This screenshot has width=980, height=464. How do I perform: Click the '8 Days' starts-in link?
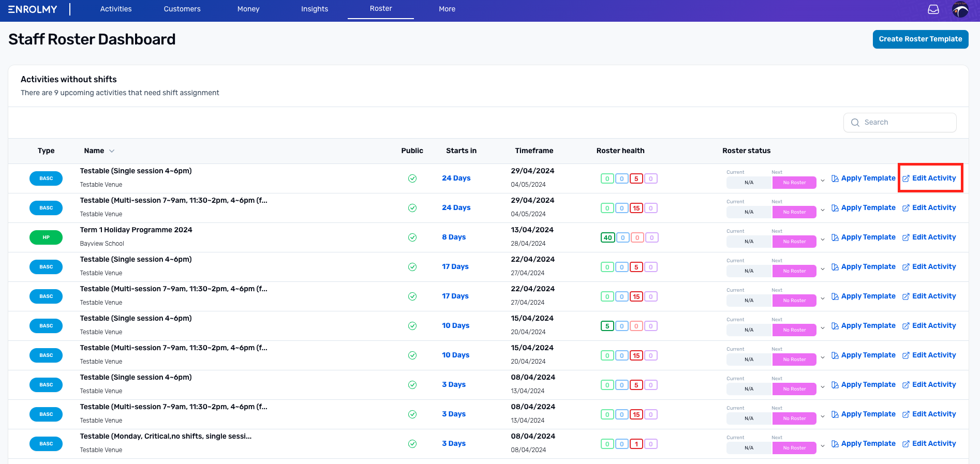[x=454, y=237]
